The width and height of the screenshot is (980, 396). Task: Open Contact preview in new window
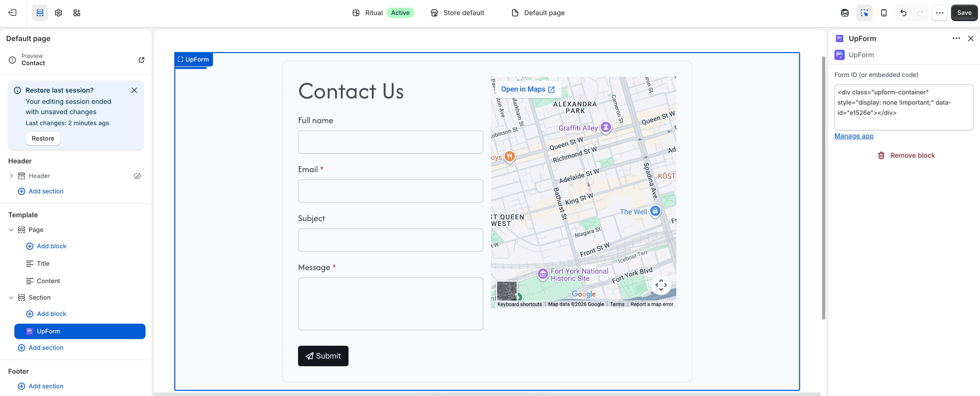click(141, 60)
